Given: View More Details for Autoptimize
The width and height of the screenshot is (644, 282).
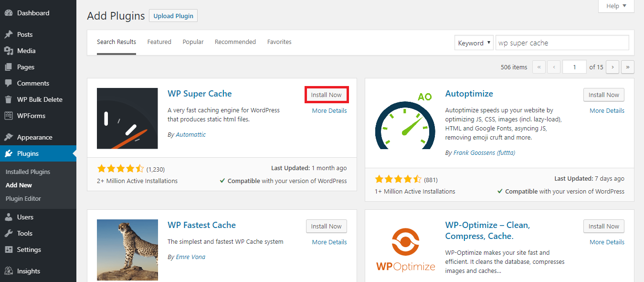Looking at the screenshot, I should point(606,110).
